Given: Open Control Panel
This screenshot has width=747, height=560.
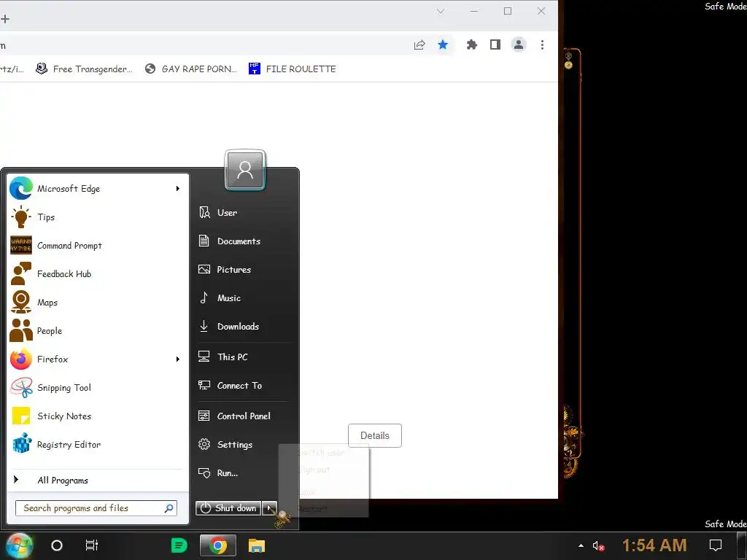Looking at the screenshot, I should point(243,416).
